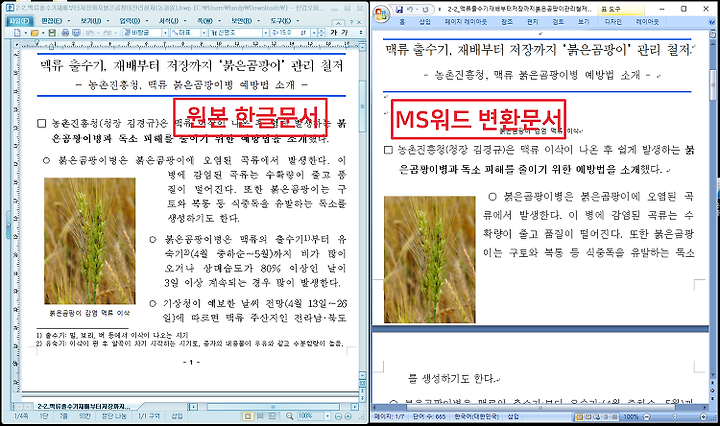Image resolution: width=720 pixels, height=426 pixels.
Task: Select Hangul page view mode icon
Action: pos(248,416)
